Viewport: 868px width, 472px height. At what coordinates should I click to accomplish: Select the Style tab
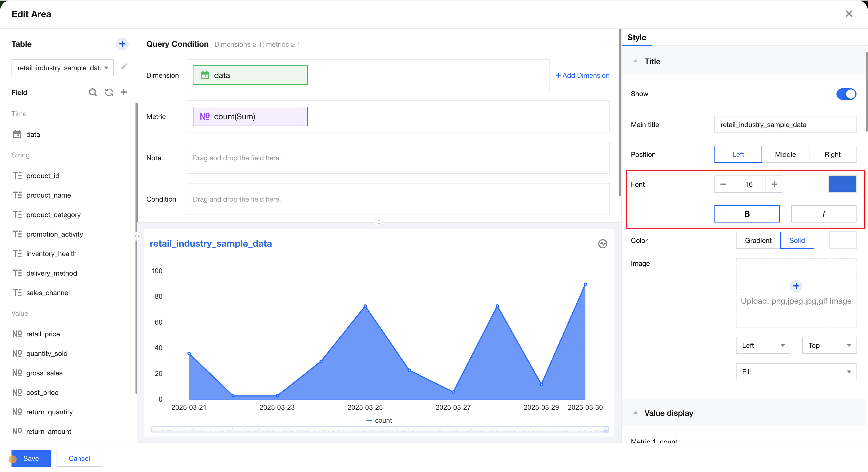coord(637,37)
